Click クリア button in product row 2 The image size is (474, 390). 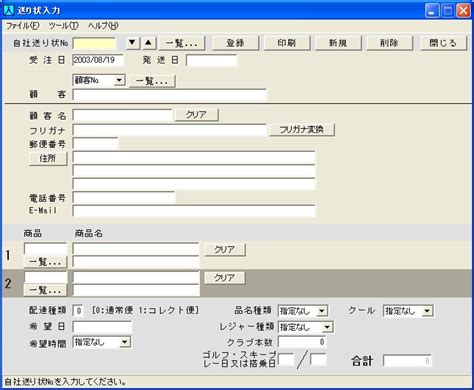(225, 278)
